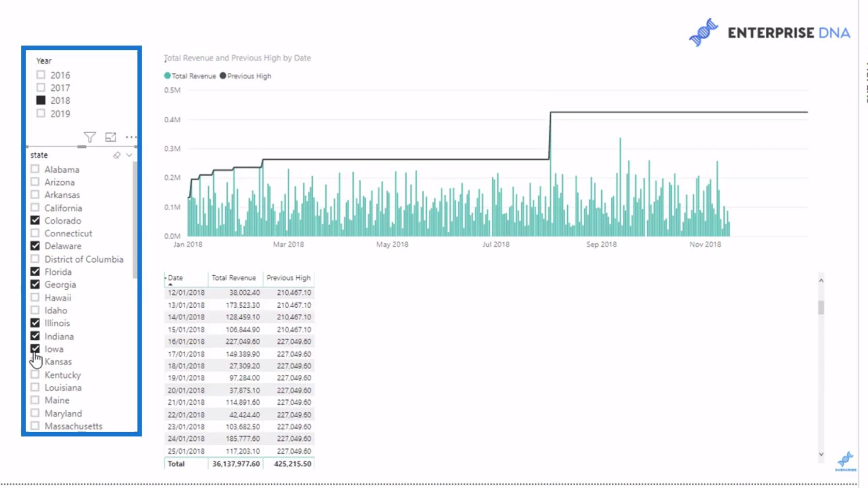Open the filter icon on Year slicer
This screenshot has height=488, width=868.
[89, 137]
